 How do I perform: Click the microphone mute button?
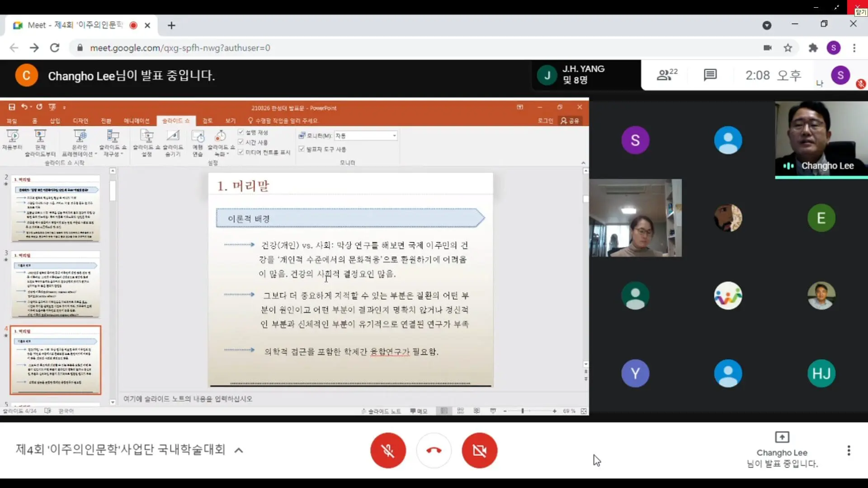(388, 450)
